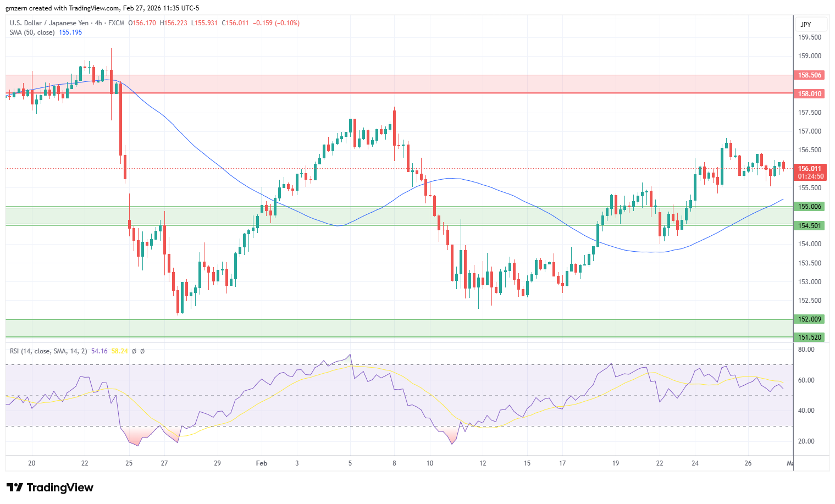Click the Feb label on the time axis
Image resolution: width=835 pixels, height=504 pixels.
[x=262, y=463]
